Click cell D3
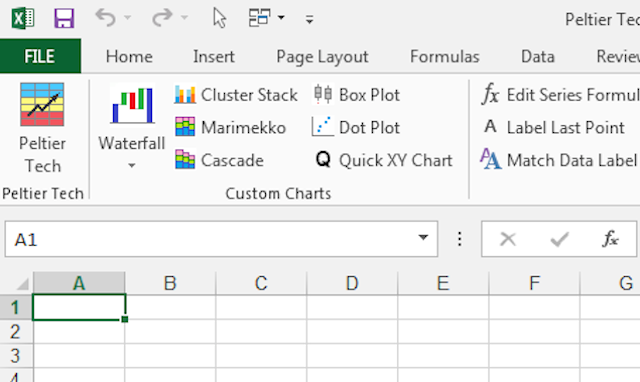Viewport: 640px width, 382px height. point(352,356)
